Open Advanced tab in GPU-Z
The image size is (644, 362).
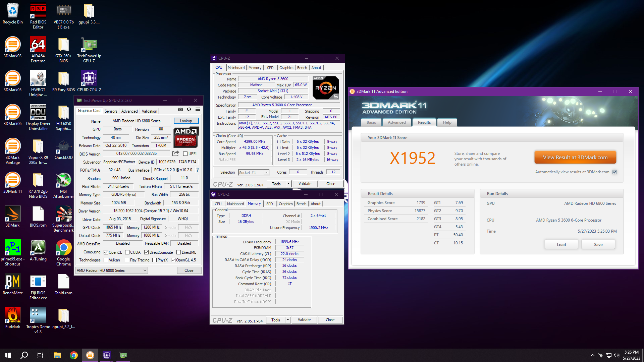(x=129, y=111)
